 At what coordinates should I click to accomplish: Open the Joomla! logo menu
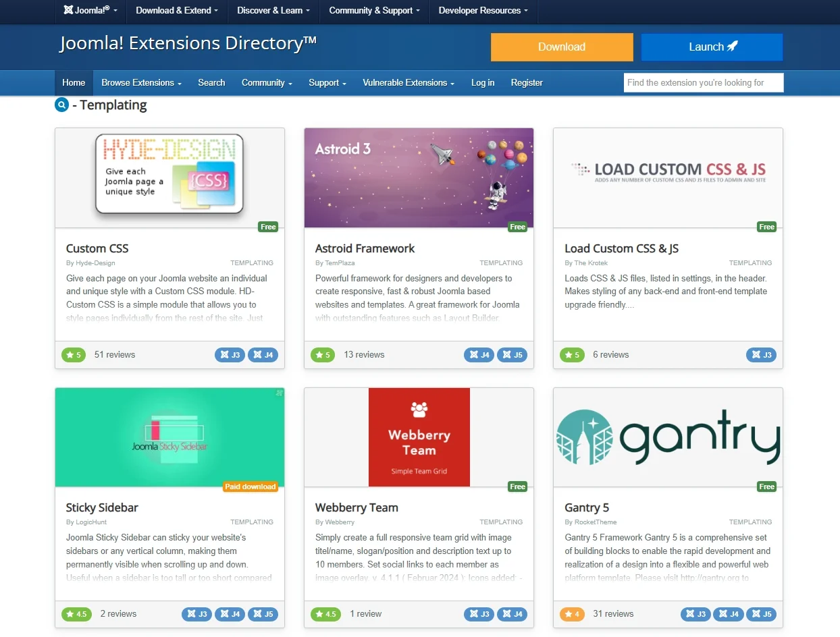tap(90, 11)
